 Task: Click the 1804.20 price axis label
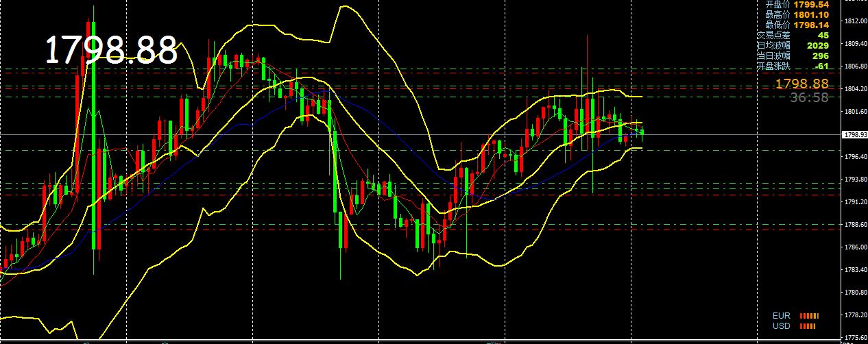pyautogui.click(x=857, y=89)
